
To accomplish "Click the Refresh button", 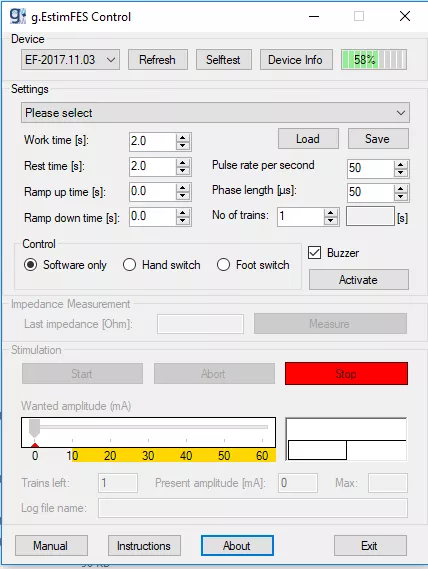I will click(x=158, y=60).
